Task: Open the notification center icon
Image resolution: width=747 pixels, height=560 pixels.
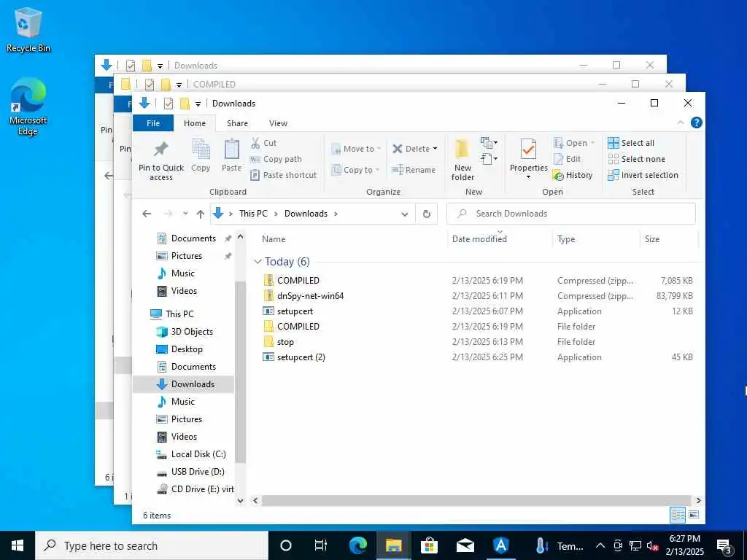Action: coord(724,545)
